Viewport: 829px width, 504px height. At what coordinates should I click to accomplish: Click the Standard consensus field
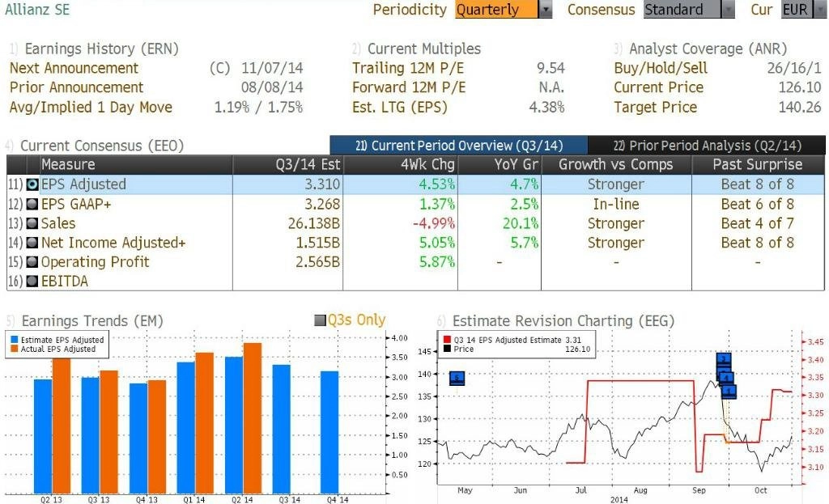682,10
